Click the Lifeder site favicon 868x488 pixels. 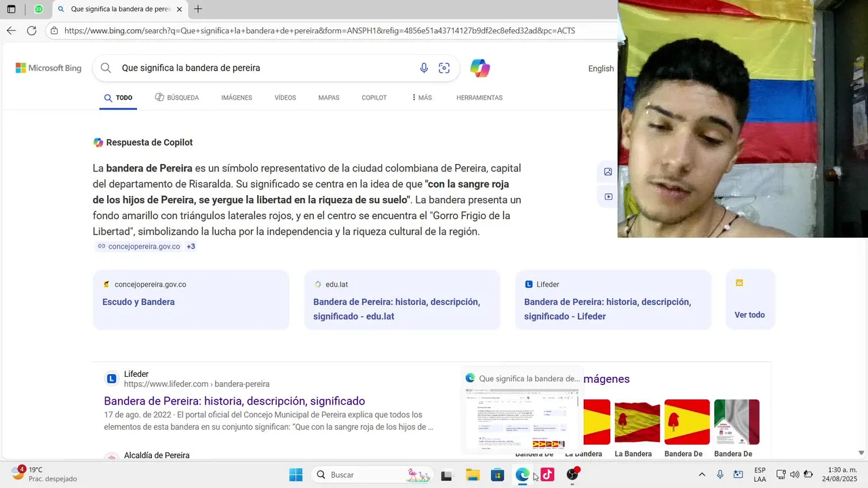click(112, 379)
